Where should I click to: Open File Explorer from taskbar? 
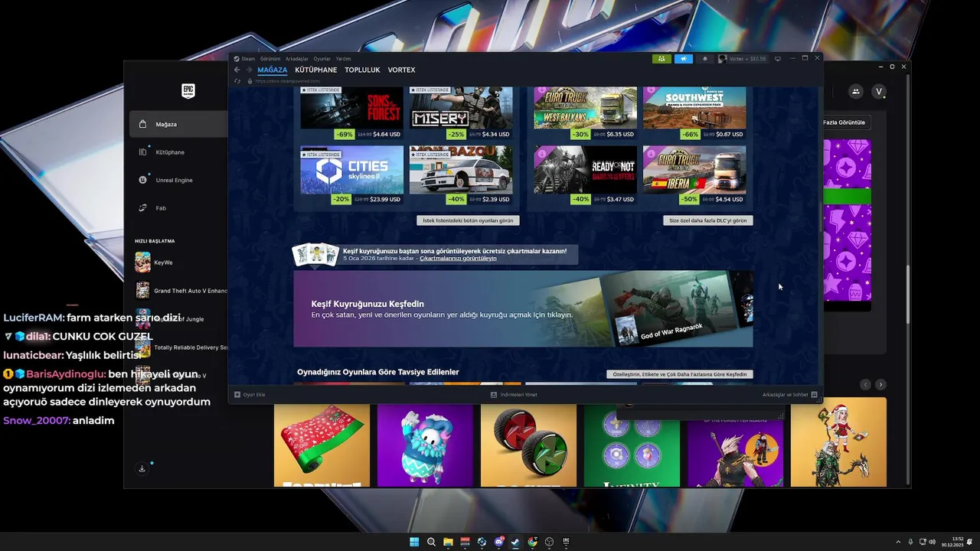[x=448, y=542]
